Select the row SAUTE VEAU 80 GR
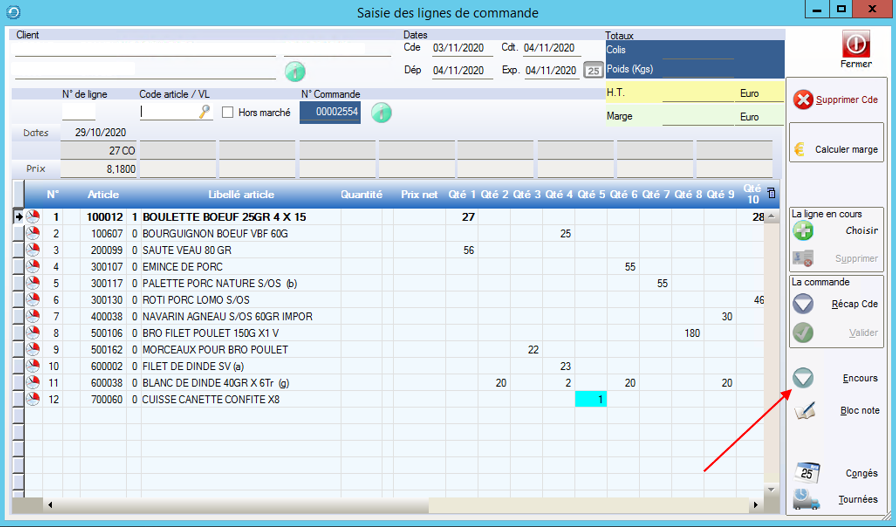Image resolution: width=896 pixels, height=527 pixels. pos(186,250)
